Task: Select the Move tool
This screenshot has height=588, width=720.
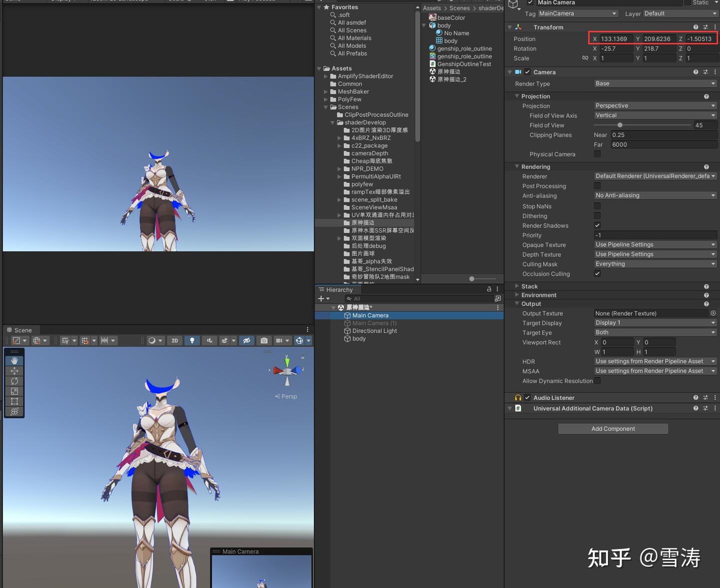Action: (x=14, y=371)
